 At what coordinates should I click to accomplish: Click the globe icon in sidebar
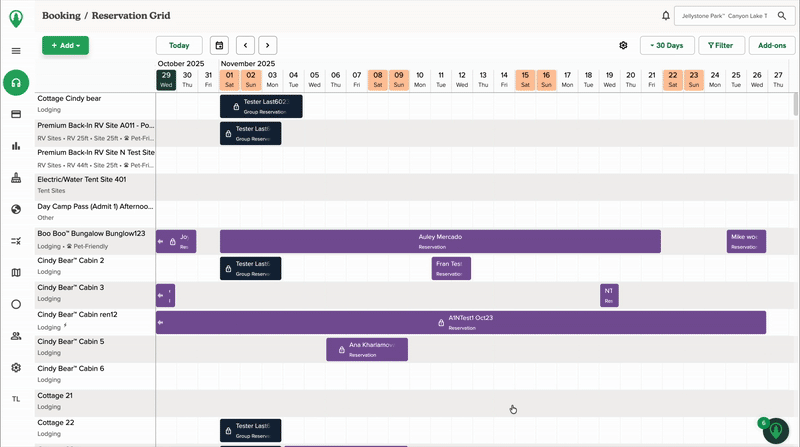(x=16, y=209)
